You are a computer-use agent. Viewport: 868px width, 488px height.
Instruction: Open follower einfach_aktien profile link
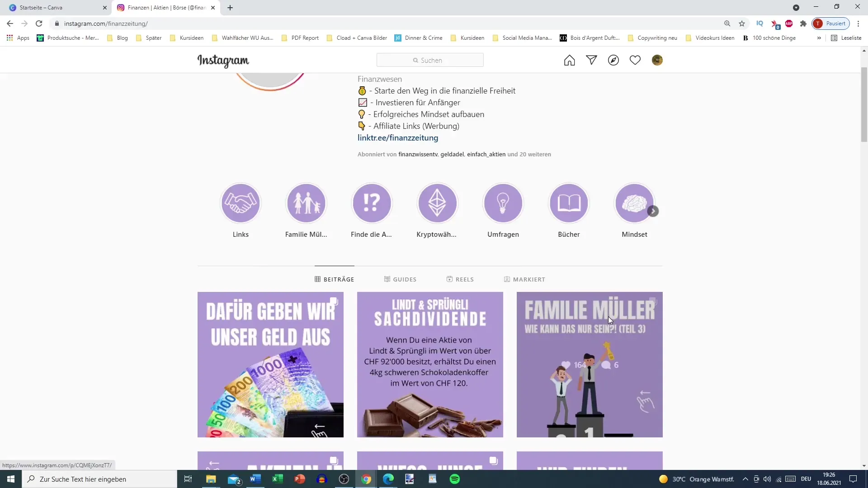pyautogui.click(x=486, y=155)
